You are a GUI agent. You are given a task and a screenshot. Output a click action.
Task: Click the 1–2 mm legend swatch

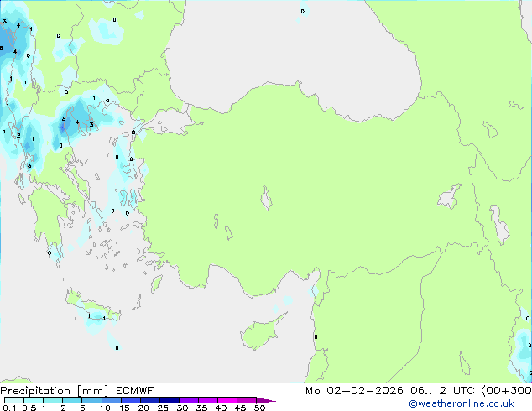(53, 400)
